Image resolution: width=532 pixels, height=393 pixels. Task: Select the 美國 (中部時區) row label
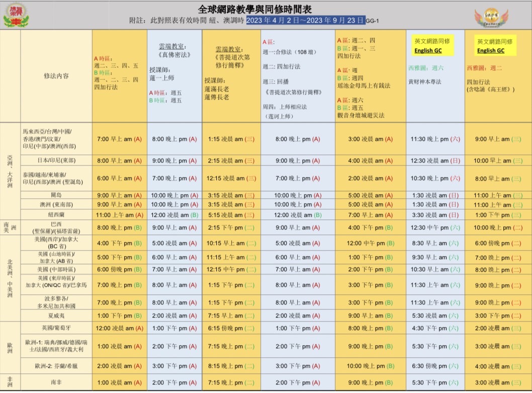pos(56,270)
